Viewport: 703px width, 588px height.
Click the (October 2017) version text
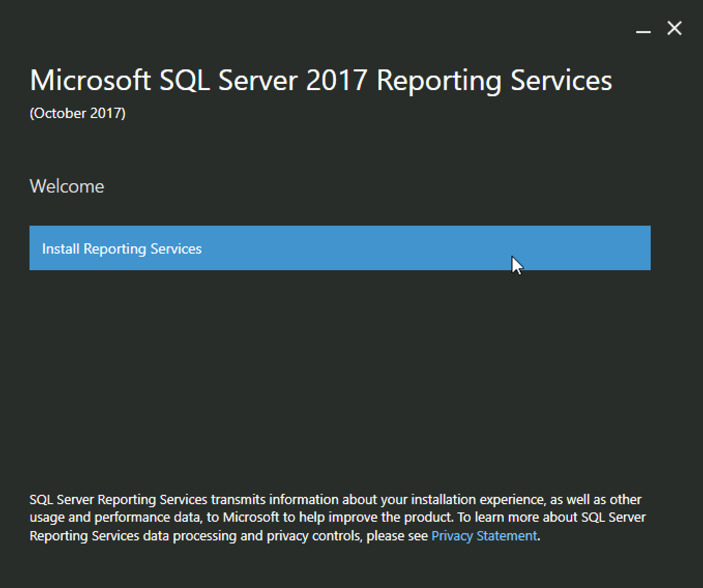(x=78, y=113)
